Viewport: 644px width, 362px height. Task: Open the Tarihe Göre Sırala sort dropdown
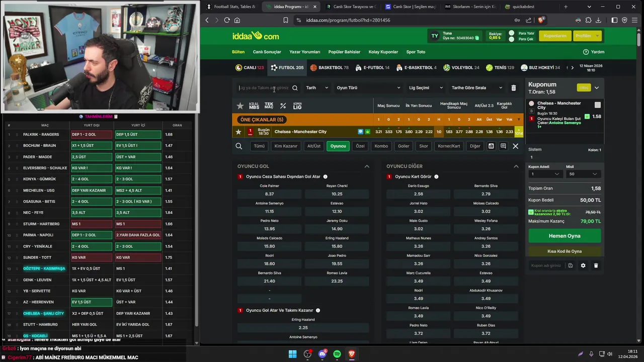476,88
